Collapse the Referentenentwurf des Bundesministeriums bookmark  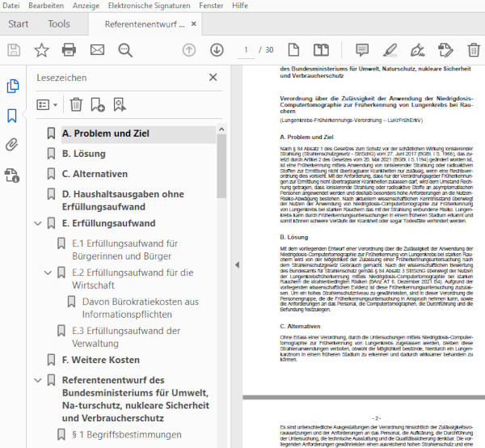pos(37,380)
